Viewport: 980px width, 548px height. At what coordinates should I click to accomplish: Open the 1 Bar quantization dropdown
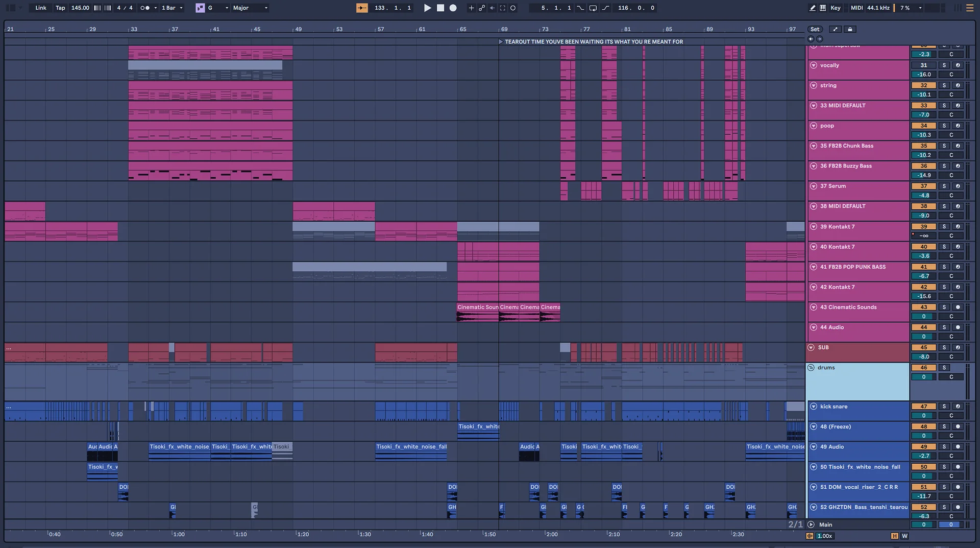tap(172, 8)
